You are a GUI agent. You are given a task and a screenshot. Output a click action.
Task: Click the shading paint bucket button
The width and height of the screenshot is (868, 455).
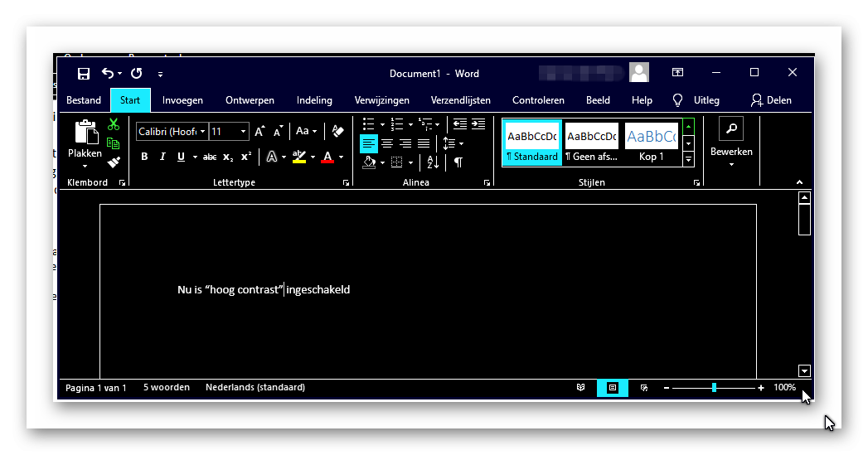pyautogui.click(x=369, y=162)
